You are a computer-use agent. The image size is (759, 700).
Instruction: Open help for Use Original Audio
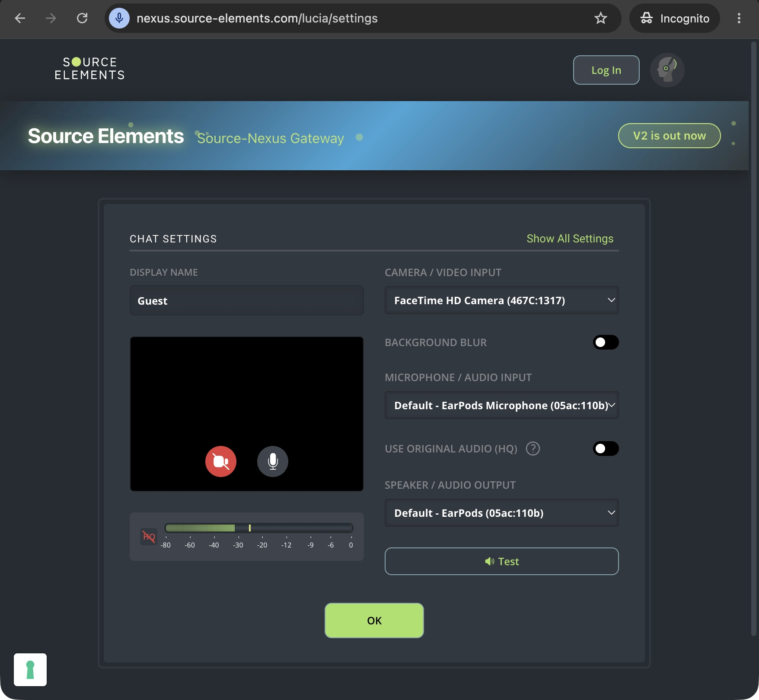[x=533, y=449]
